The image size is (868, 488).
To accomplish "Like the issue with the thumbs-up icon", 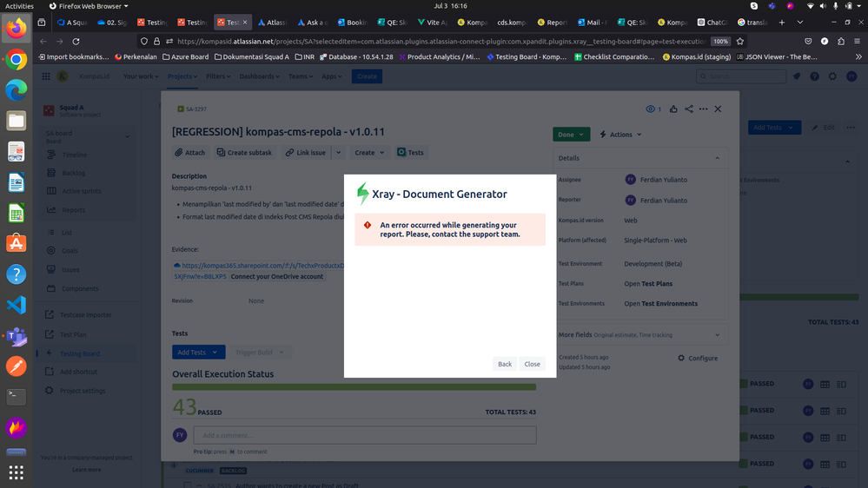I will pos(673,109).
